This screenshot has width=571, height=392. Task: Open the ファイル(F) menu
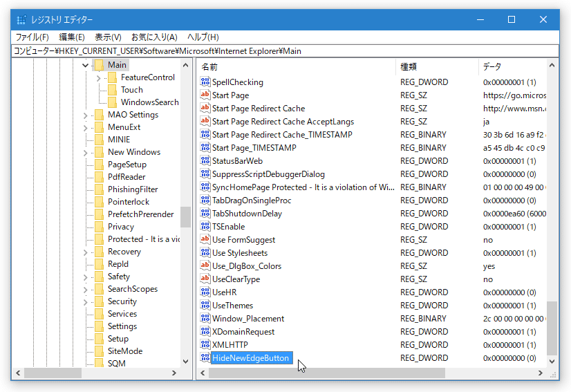coord(32,37)
